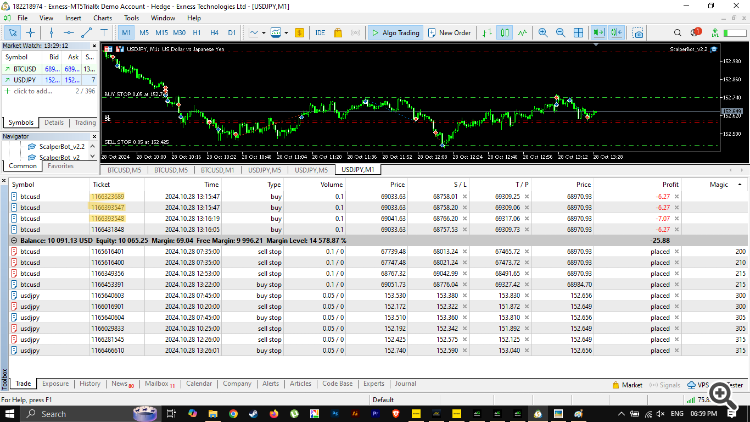Open chart type dropdown arrow

263,33
